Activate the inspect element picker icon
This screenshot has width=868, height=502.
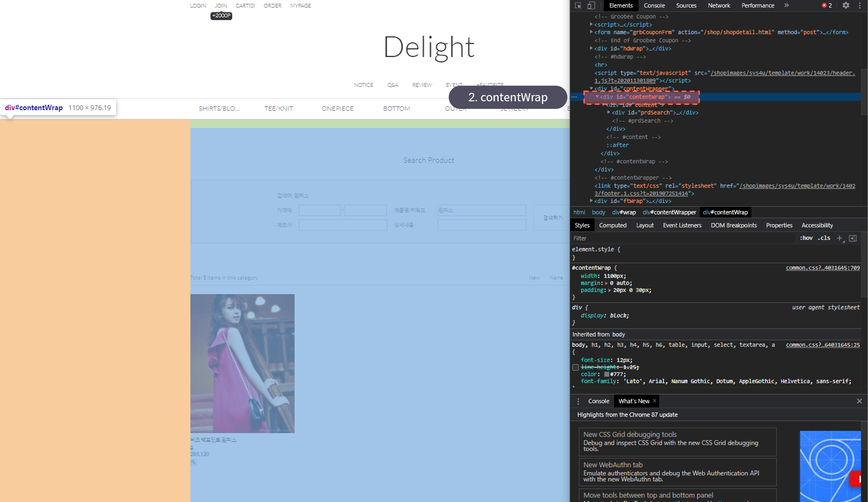click(578, 5)
